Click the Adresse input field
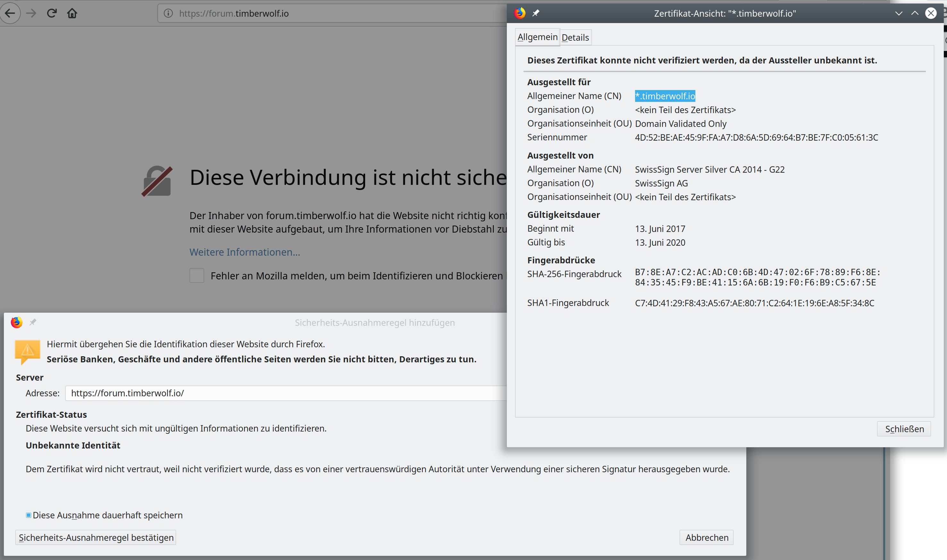The width and height of the screenshot is (947, 560). pos(286,393)
